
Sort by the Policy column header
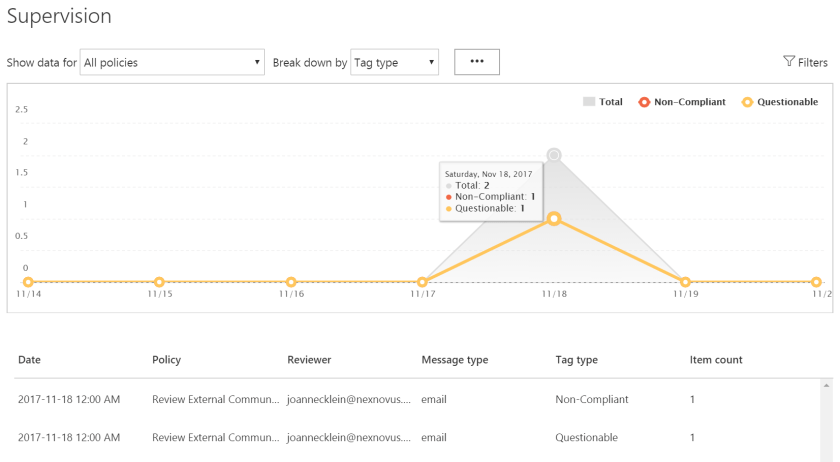click(x=166, y=359)
